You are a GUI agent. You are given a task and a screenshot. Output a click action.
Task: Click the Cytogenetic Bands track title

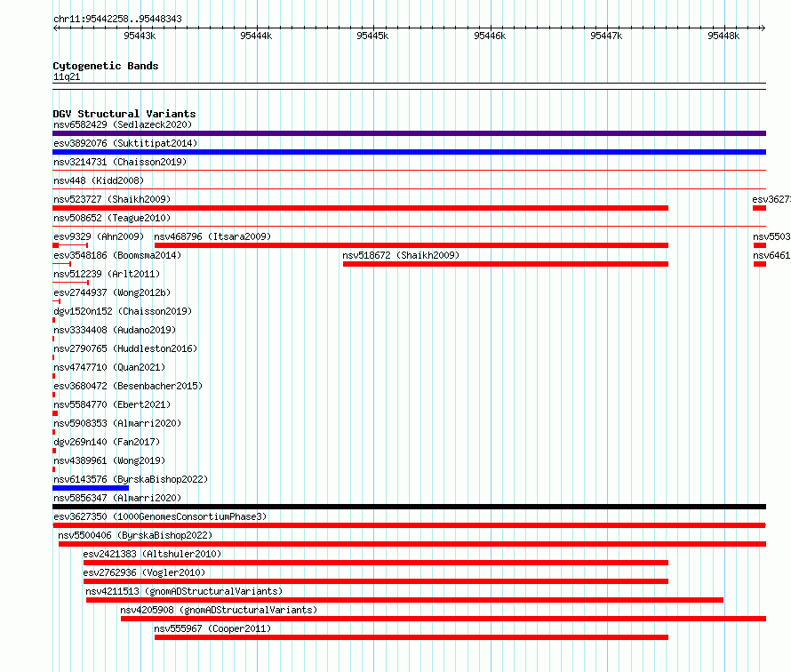click(x=106, y=66)
